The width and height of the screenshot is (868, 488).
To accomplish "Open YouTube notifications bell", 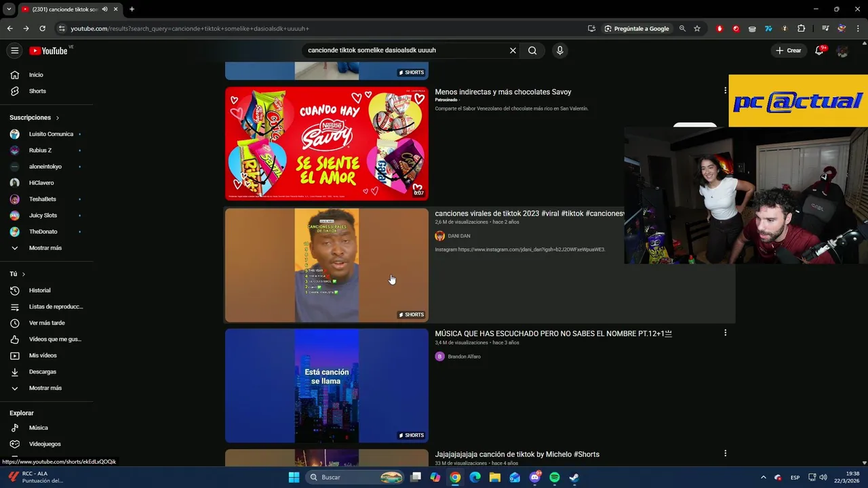I will [x=819, y=51].
